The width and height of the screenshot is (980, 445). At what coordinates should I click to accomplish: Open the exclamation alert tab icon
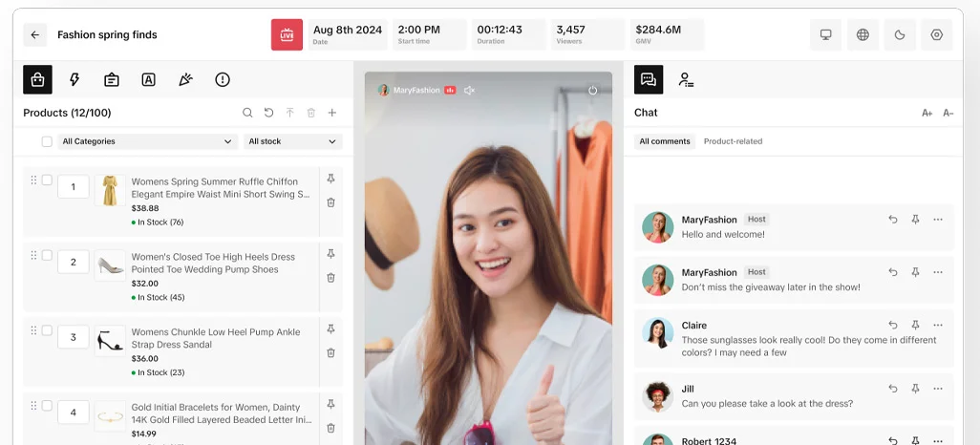pos(223,79)
